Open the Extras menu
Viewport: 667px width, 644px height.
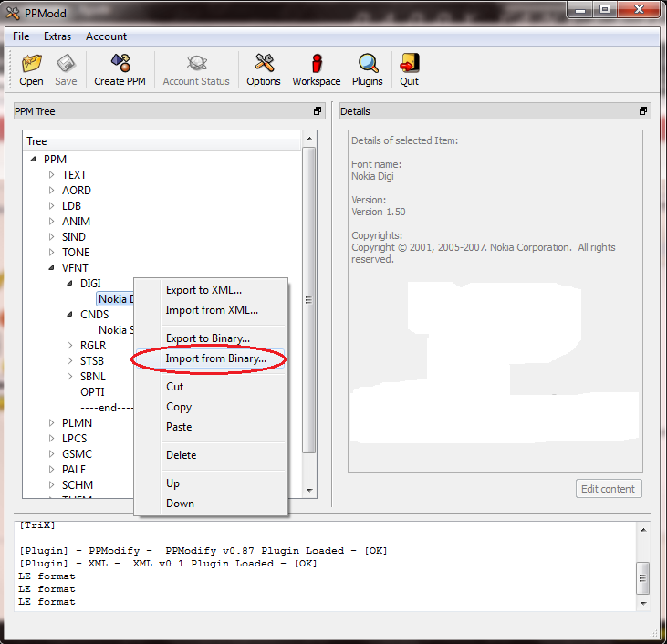point(57,36)
